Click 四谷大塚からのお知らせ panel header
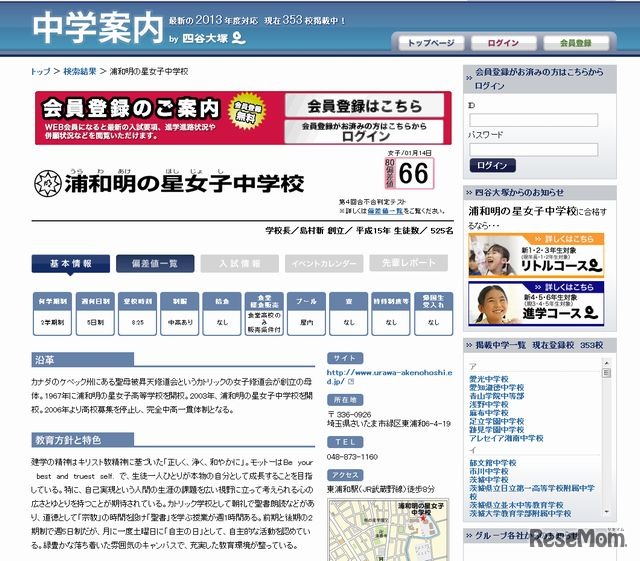 pyautogui.click(x=540, y=193)
